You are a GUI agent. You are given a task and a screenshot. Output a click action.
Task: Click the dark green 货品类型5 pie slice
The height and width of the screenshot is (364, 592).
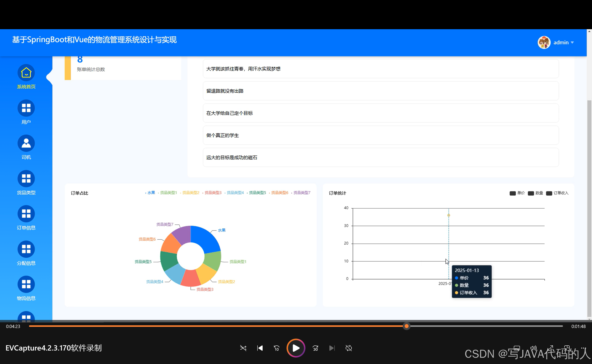[169, 261]
